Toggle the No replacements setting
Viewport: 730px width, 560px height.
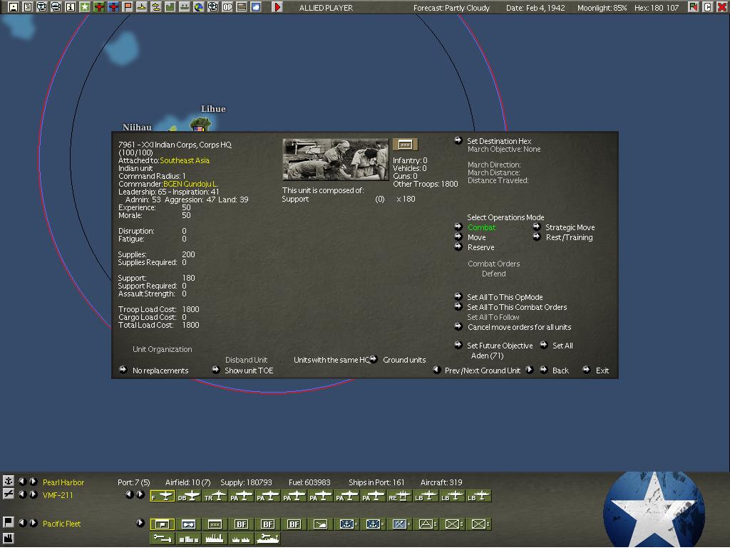tap(160, 370)
